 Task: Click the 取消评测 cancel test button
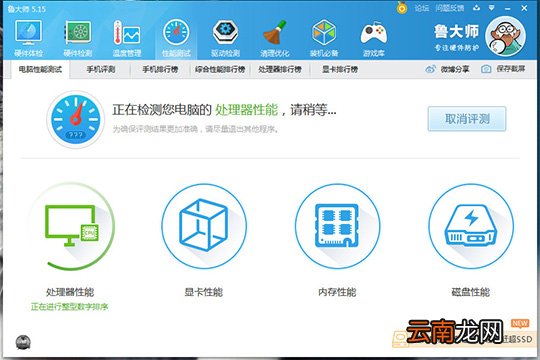[x=467, y=119]
